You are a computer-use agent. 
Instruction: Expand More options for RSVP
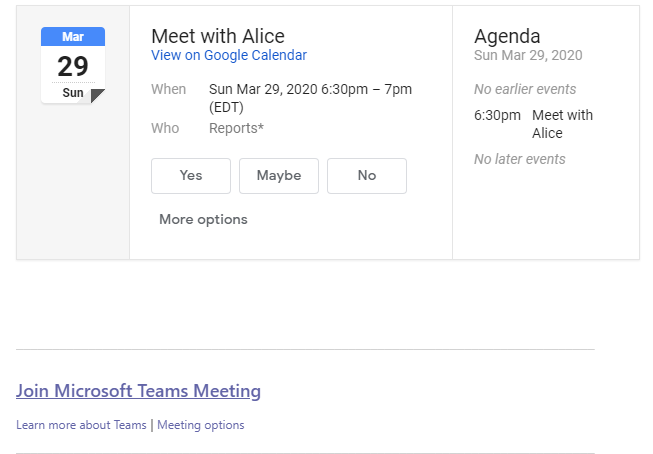coord(203,219)
